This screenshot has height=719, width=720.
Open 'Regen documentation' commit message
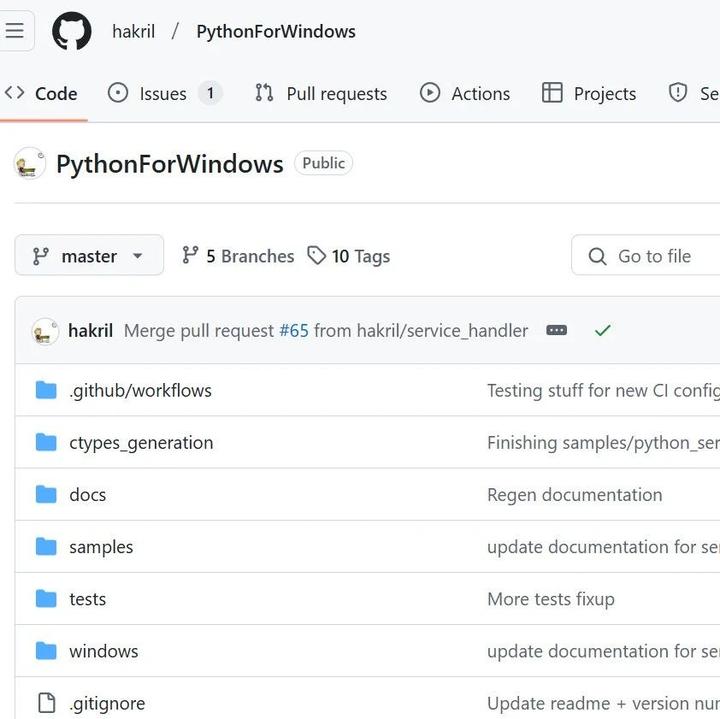[x=574, y=495]
